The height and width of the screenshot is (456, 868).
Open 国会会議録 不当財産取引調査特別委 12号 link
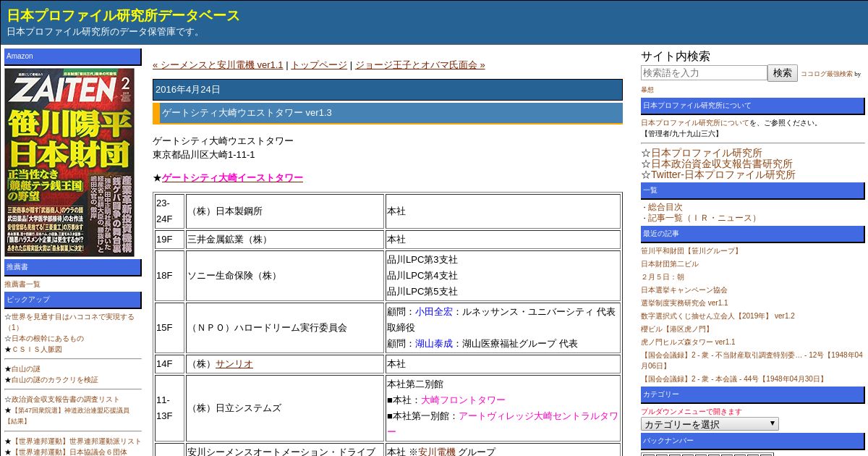[752, 360]
